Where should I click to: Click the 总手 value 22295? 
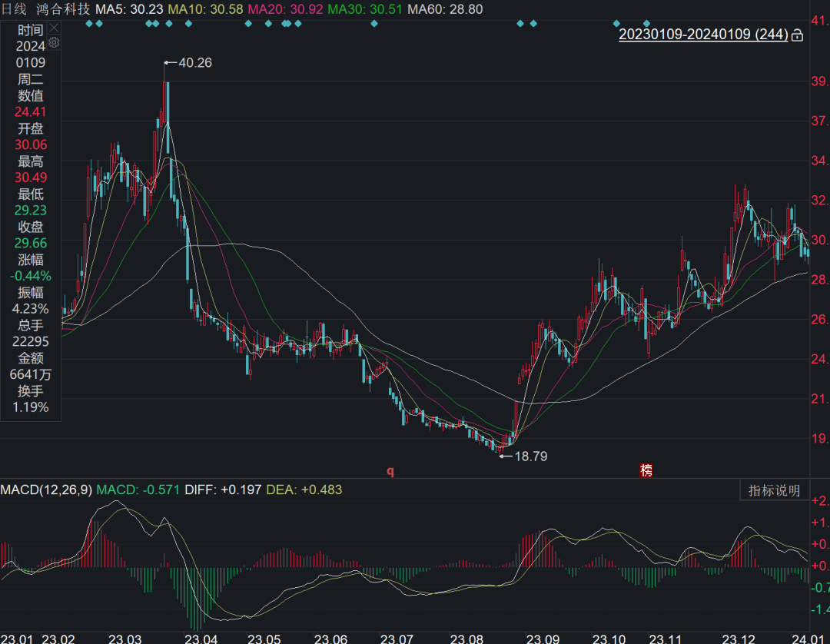click(x=31, y=342)
